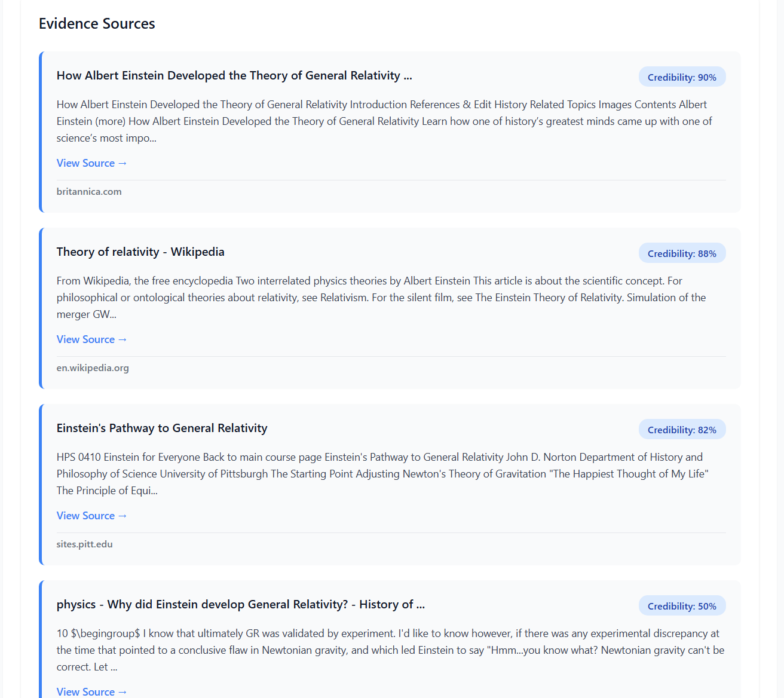Screen dimensions: 784x698
Task: Click the Evidence Sources heading
Action: [x=97, y=24]
